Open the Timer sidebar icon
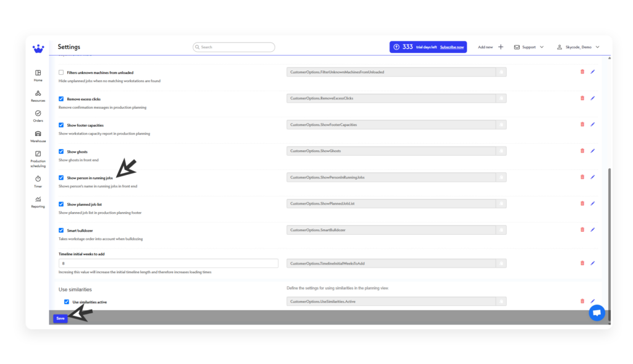Image resolution: width=633 pixels, height=364 pixels. point(38,179)
